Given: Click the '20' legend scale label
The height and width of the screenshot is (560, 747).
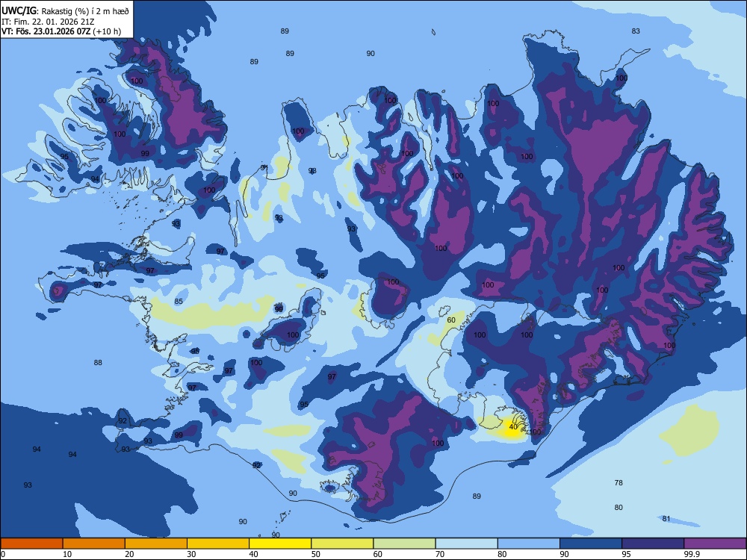Looking at the screenshot, I should [129, 554].
